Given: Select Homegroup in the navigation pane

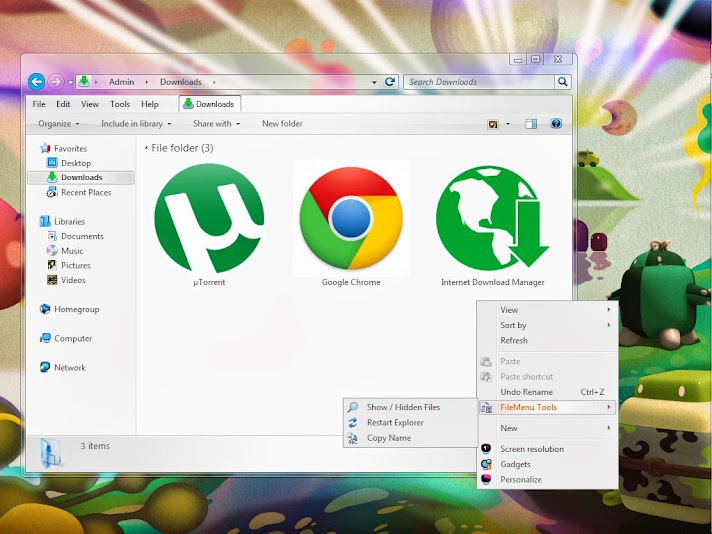Looking at the screenshot, I should (76, 309).
